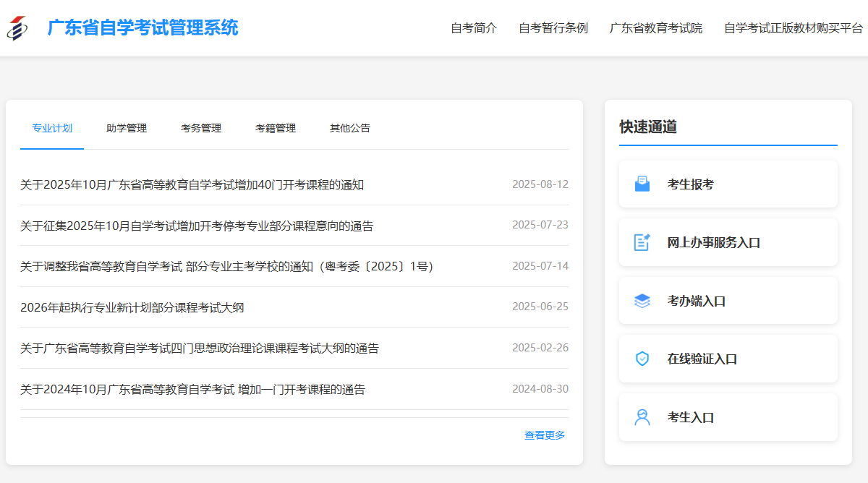Click the 考生入口 person icon

pyautogui.click(x=642, y=417)
